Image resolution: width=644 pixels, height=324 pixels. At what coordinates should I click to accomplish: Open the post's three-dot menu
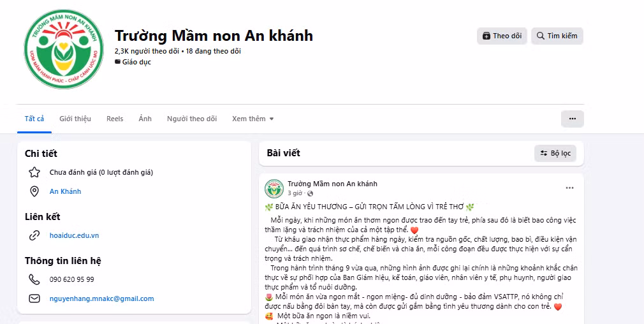pyautogui.click(x=569, y=188)
